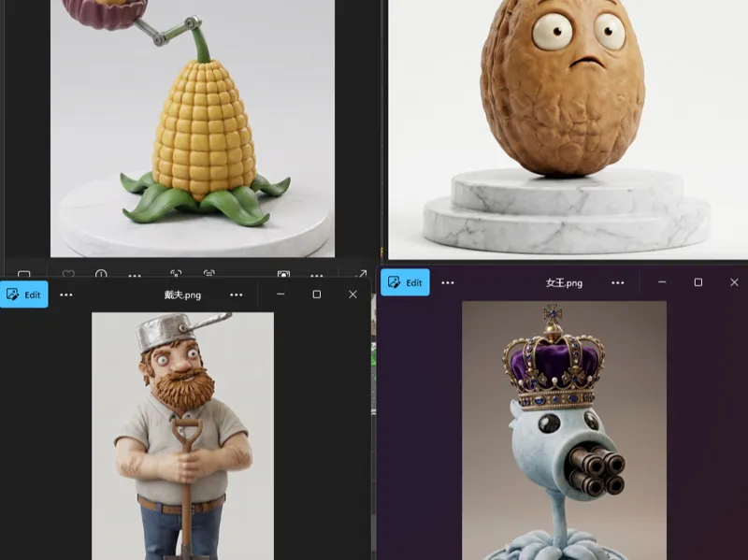Click the crowned pea shooter image
Screen dimensions: 748x560
pyautogui.click(x=564, y=430)
